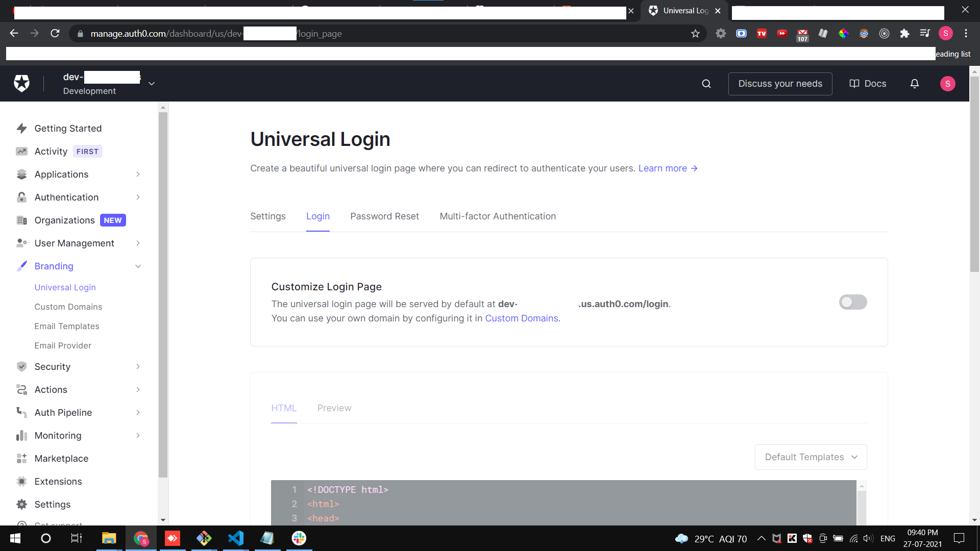The height and width of the screenshot is (551, 980).
Task: Open the Custom Domains inline link
Action: tap(522, 318)
